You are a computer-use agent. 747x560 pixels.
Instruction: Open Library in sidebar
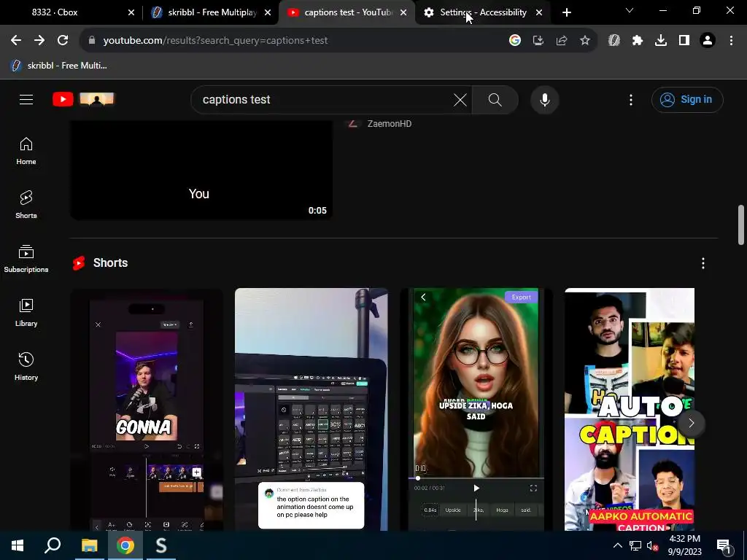[26, 313]
